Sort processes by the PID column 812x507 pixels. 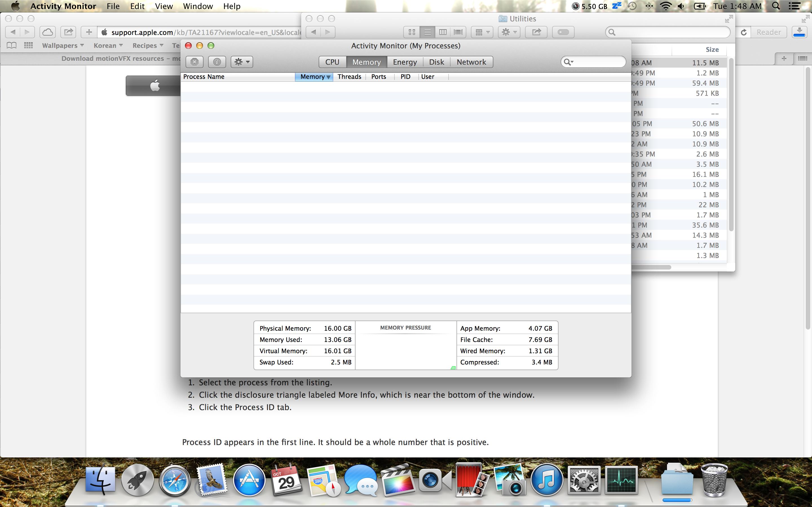pos(405,77)
